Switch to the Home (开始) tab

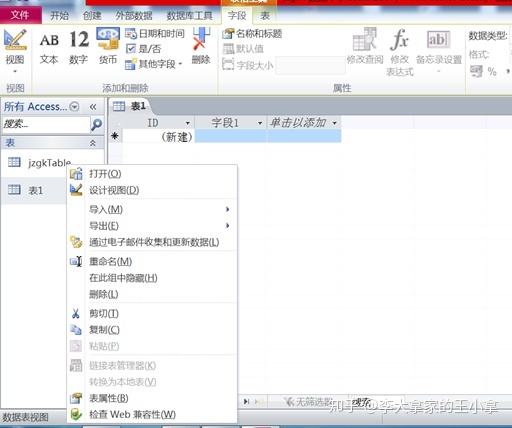pos(59,16)
